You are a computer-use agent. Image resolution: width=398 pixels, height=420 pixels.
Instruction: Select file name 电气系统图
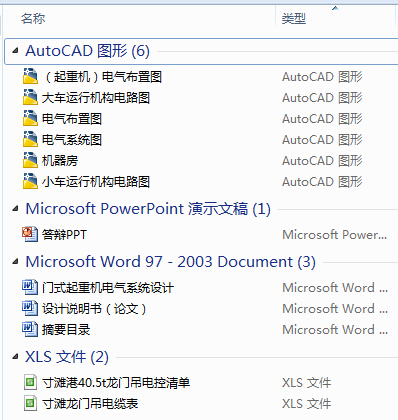pyautogui.click(x=72, y=140)
